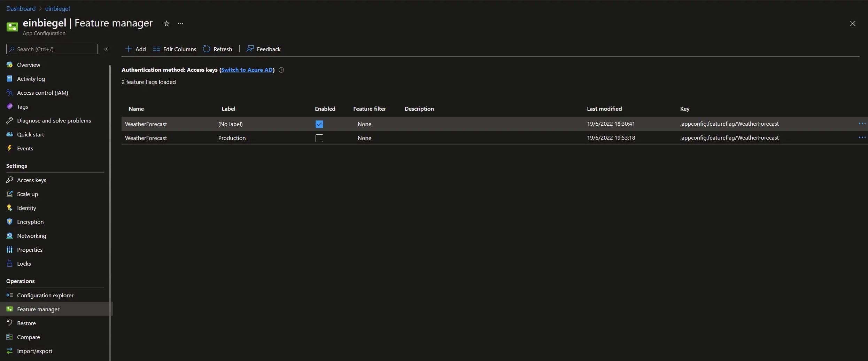This screenshot has height=361, width=868.
Task: Open Import/export from the sidebar
Action: pyautogui.click(x=34, y=351)
